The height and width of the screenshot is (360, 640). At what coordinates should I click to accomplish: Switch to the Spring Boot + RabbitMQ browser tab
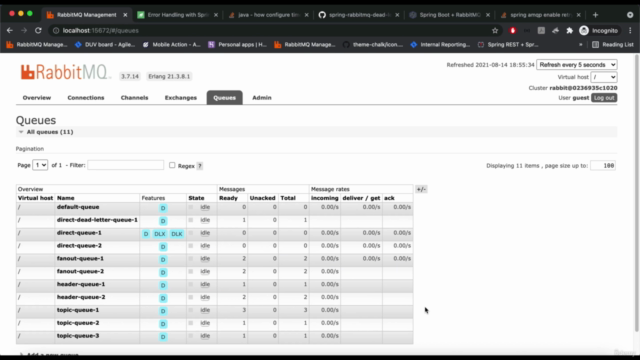450,15
